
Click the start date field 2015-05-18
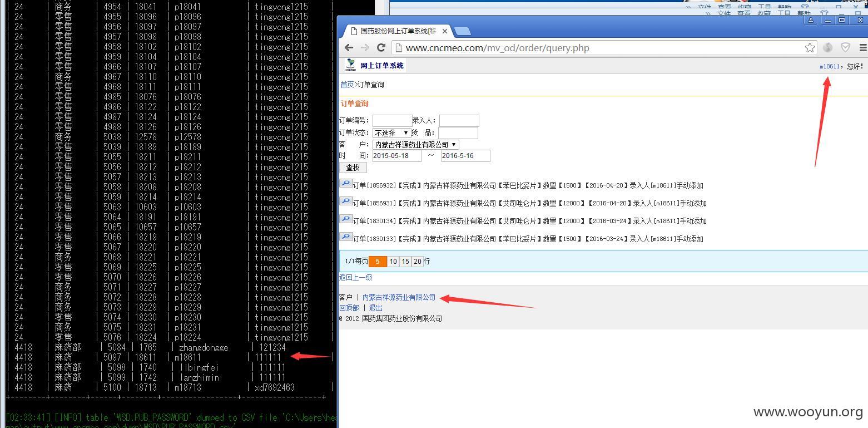pyautogui.click(x=396, y=156)
